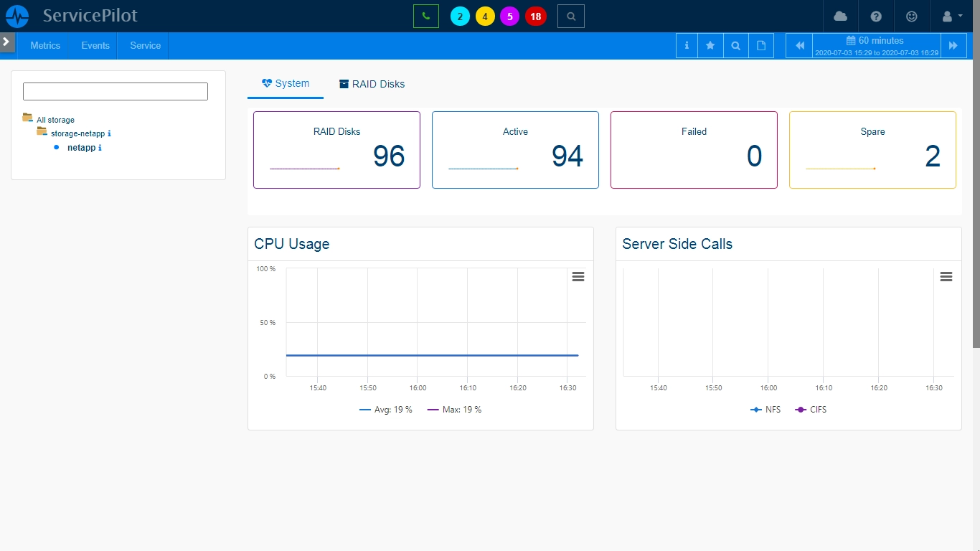
Task: Open the cyan alert badge showing 2
Action: (x=460, y=17)
